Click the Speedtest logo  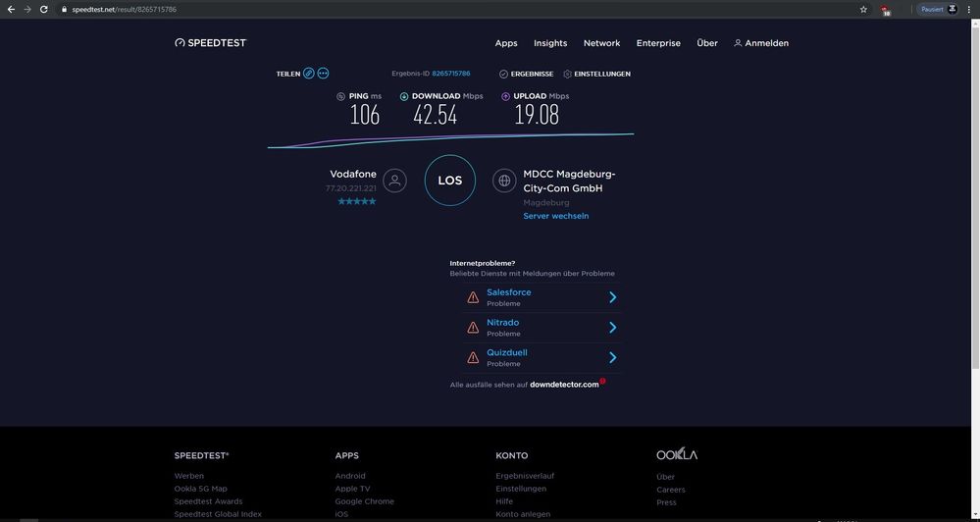[211, 42]
